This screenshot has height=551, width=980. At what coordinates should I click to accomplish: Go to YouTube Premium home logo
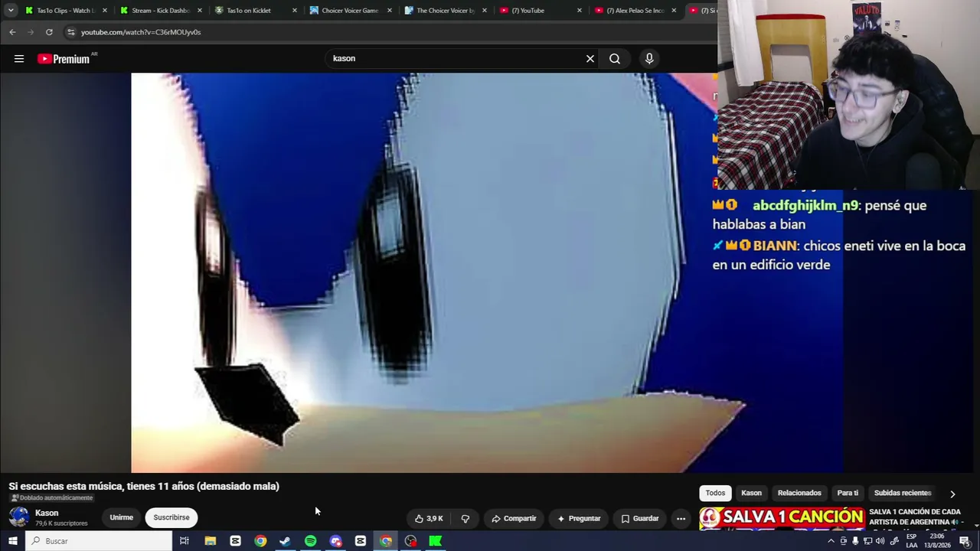point(64,59)
